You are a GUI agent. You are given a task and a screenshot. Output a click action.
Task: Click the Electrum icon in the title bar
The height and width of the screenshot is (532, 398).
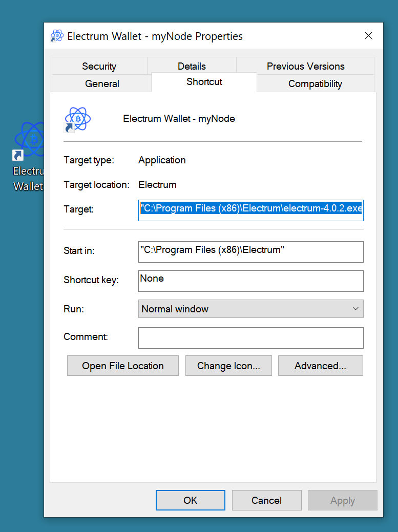pyautogui.click(x=57, y=36)
